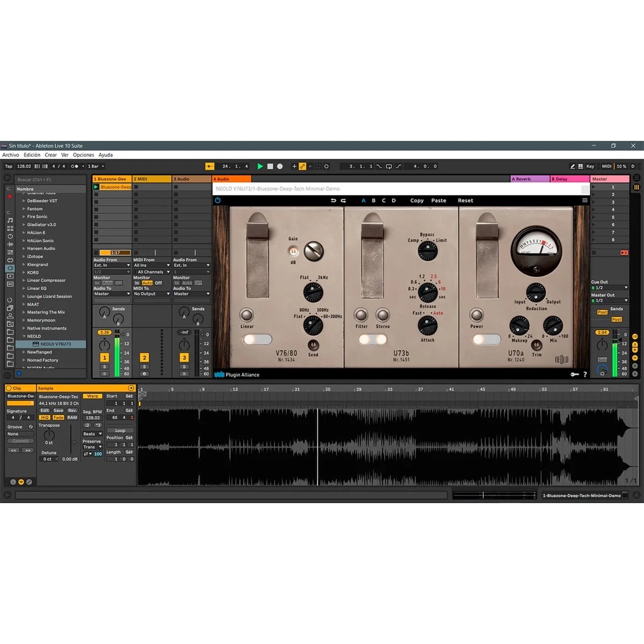Screen dimensions: 644x644
Task: Open track 1 Audio From dropdown
Action: [112, 265]
